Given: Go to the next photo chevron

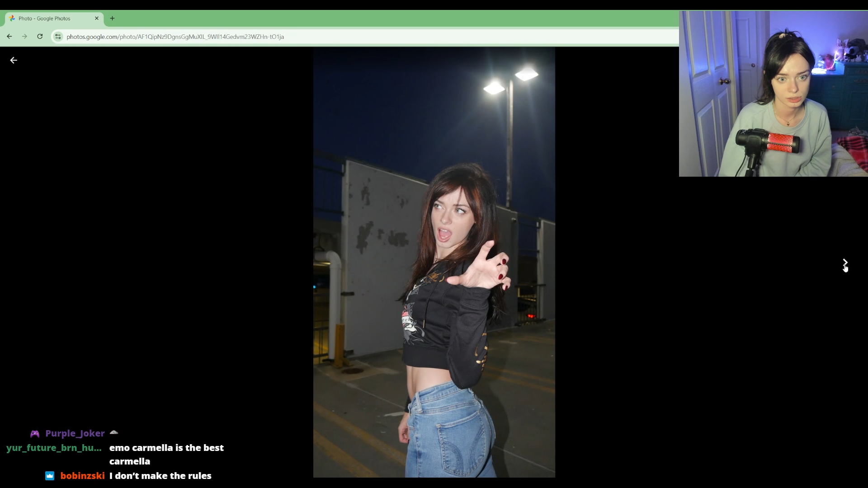Looking at the screenshot, I should (x=845, y=262).
